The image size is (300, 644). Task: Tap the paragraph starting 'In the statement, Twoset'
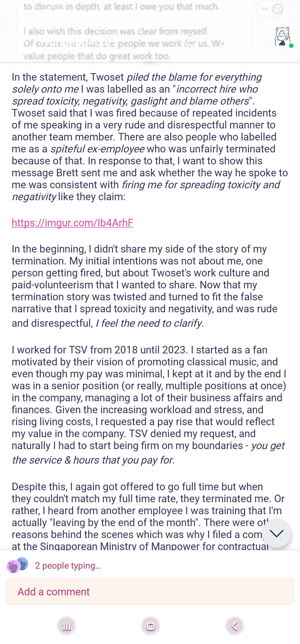[x=150, y=137]
